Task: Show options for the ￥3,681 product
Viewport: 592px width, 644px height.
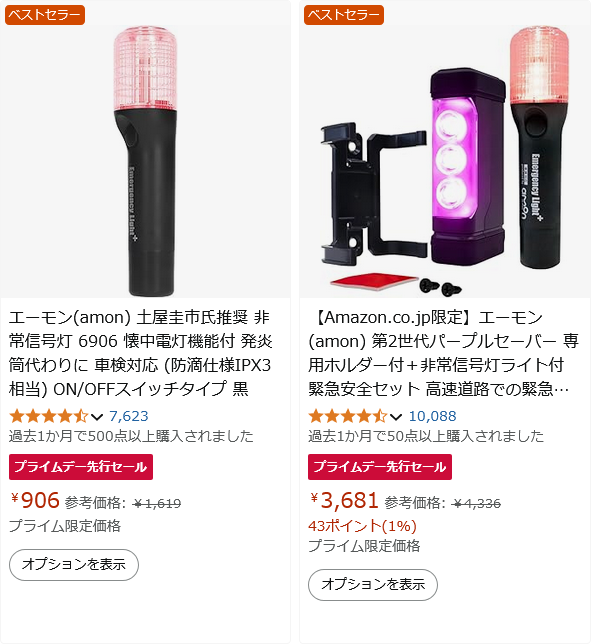Action: coord(373,585)
